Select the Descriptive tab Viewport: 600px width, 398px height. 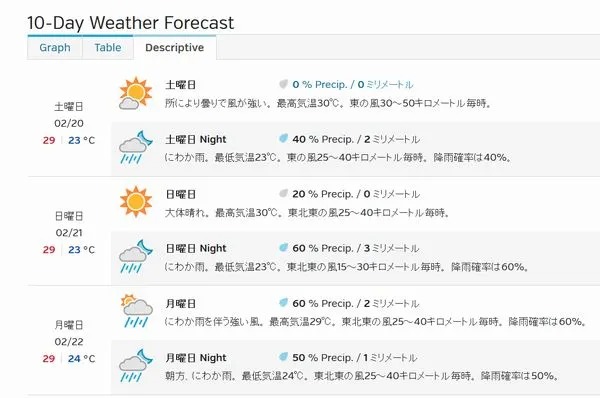point(174,47)
